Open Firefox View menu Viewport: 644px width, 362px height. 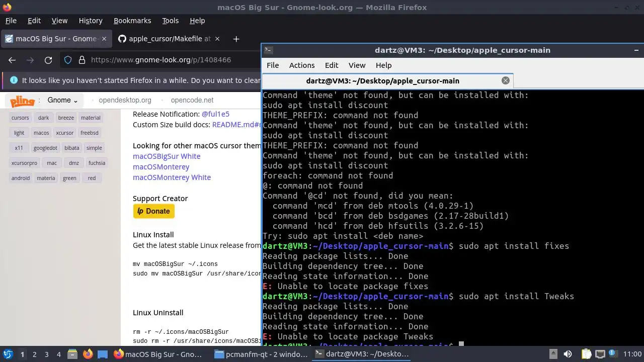pyautogui.click(x=59, y=21)
